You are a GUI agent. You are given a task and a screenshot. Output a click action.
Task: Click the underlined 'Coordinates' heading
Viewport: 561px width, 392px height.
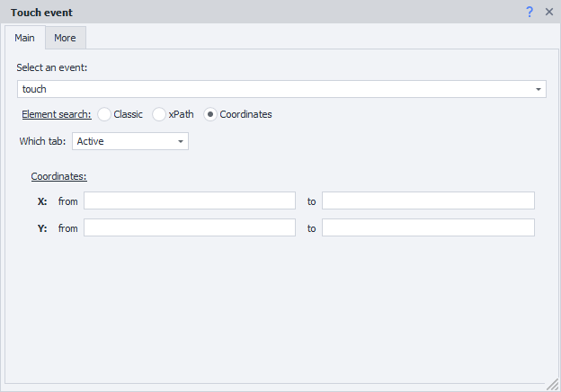click(x=58, y=176)
